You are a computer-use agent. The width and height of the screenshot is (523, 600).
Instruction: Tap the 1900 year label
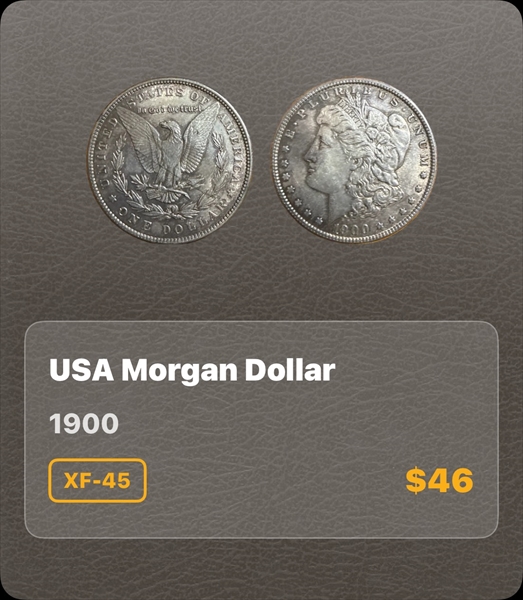pos(84,424)
